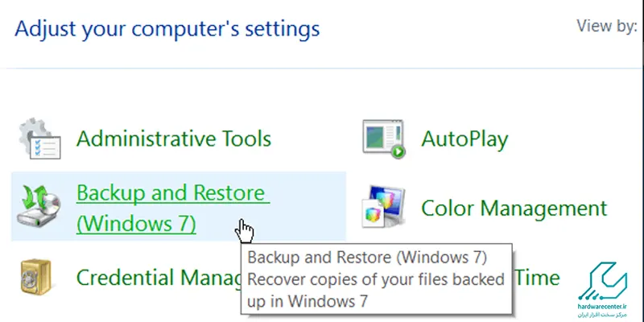The image size is (644, 322).
Task: Click the Credential Manager golden safe icon
Action: [35, 277]
